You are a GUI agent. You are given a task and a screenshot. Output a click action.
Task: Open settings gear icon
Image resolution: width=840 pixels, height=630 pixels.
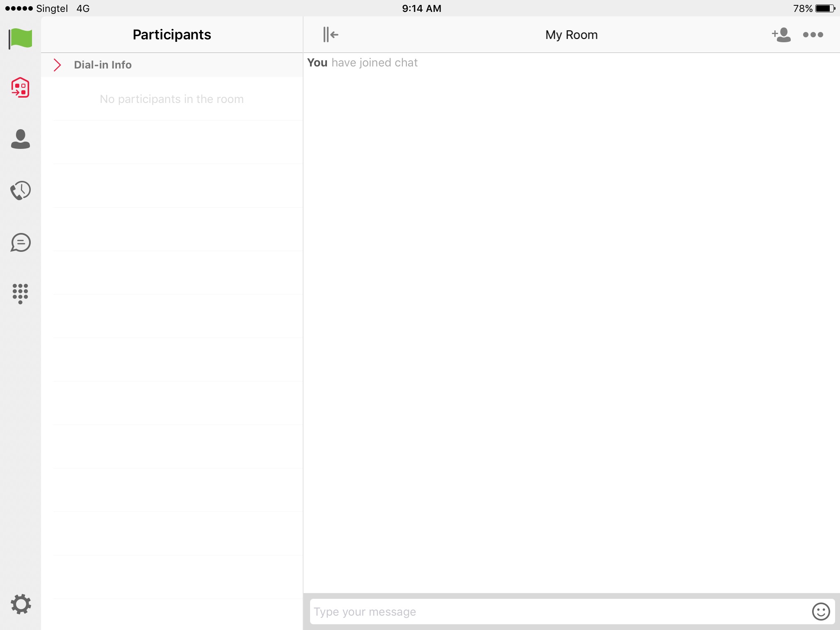(20, 603)
